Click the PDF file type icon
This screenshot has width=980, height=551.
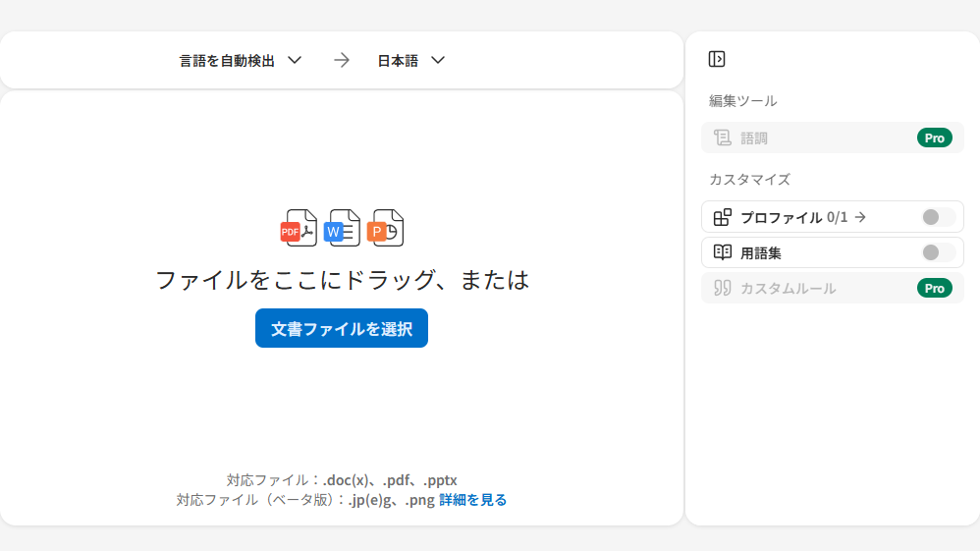[x=299, y=228]
